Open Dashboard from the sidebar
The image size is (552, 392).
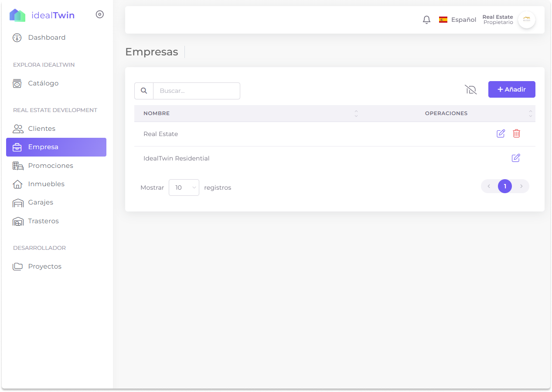coord(47,37)
